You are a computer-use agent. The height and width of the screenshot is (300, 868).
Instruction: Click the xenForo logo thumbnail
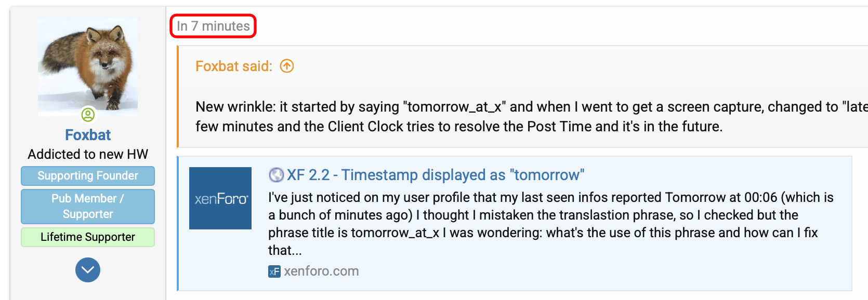click(220, 198)
